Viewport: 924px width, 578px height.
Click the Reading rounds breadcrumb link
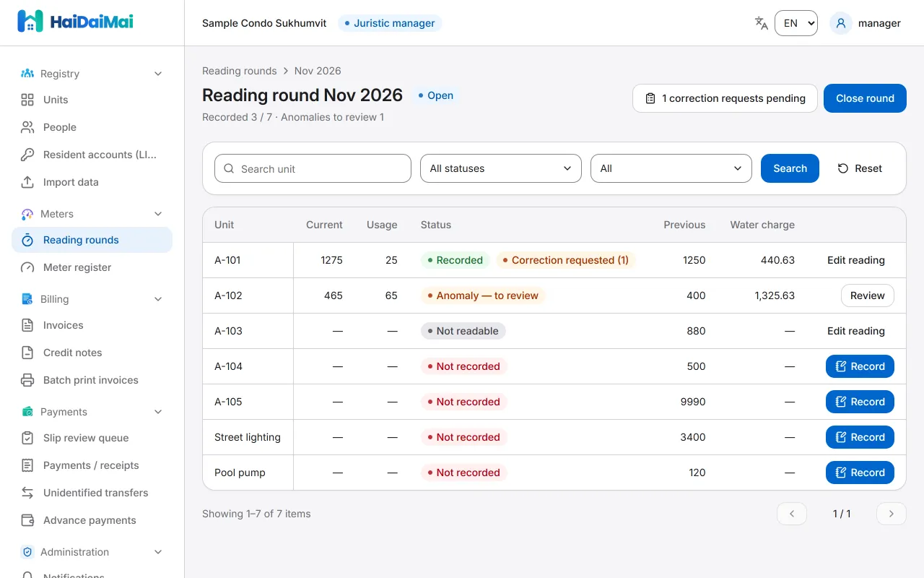pos(240,71)
